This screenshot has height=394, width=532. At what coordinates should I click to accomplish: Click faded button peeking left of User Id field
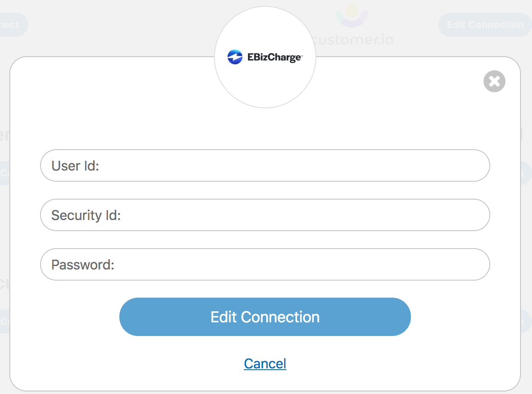coord(5,173)
